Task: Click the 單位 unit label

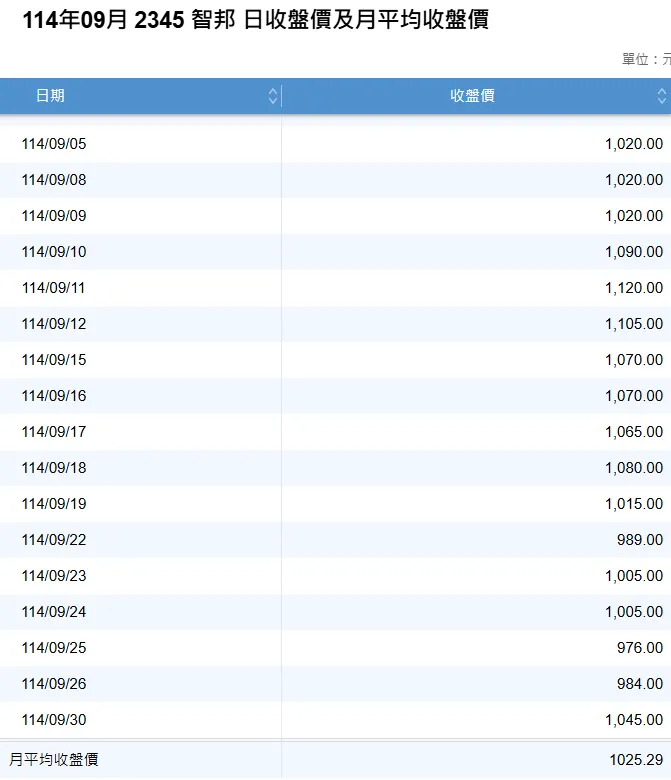Action: (x=646, y=59)
